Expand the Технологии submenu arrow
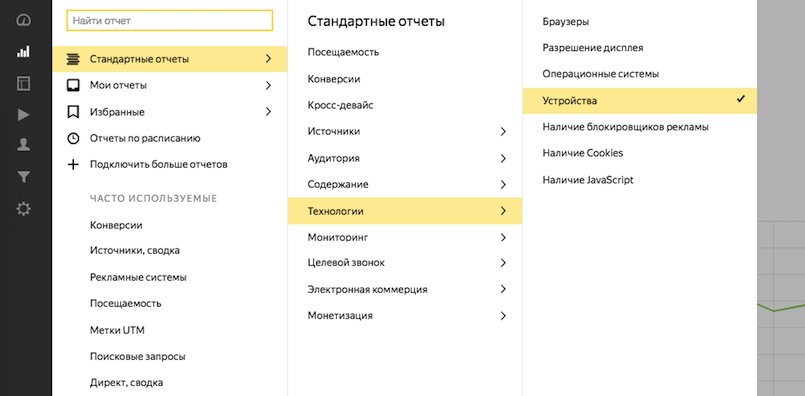 (x=503, y=211)
